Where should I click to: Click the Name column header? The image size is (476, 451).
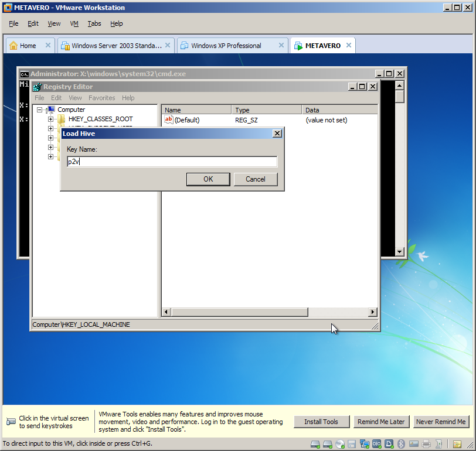pos(196,110)
